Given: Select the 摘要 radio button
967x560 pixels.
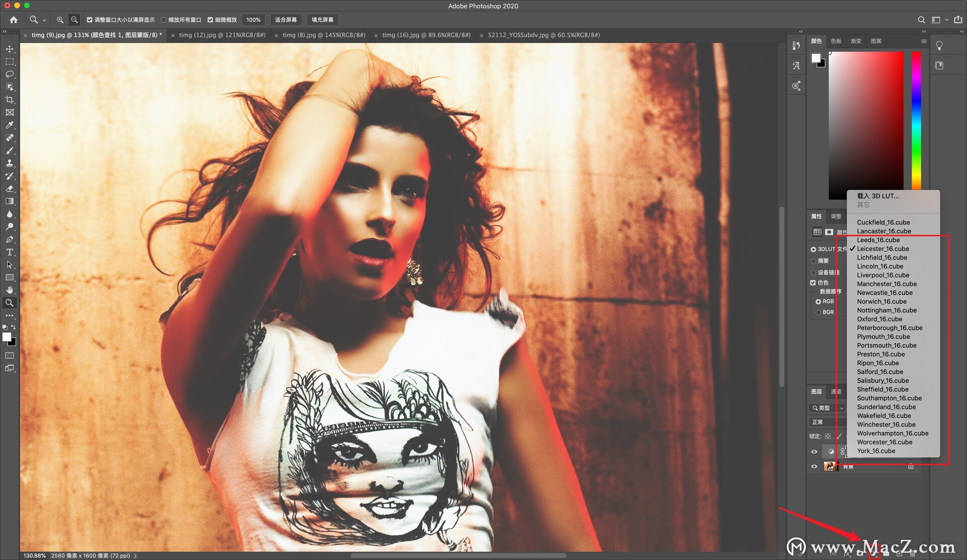Looking at the screenshot, I should (813, 261).
